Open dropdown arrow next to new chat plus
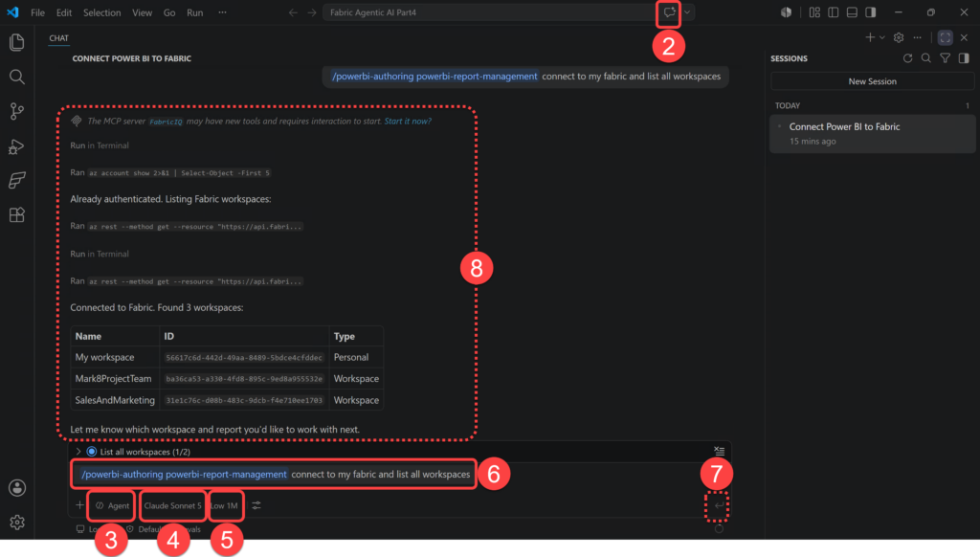The width and height of the screenshot is (980, 557). [881, 37]
